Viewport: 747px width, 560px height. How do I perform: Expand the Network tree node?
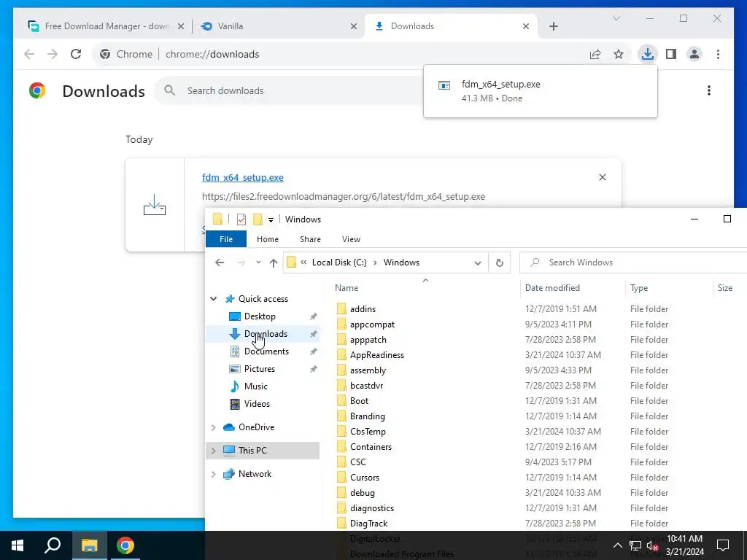coord(214,474)
